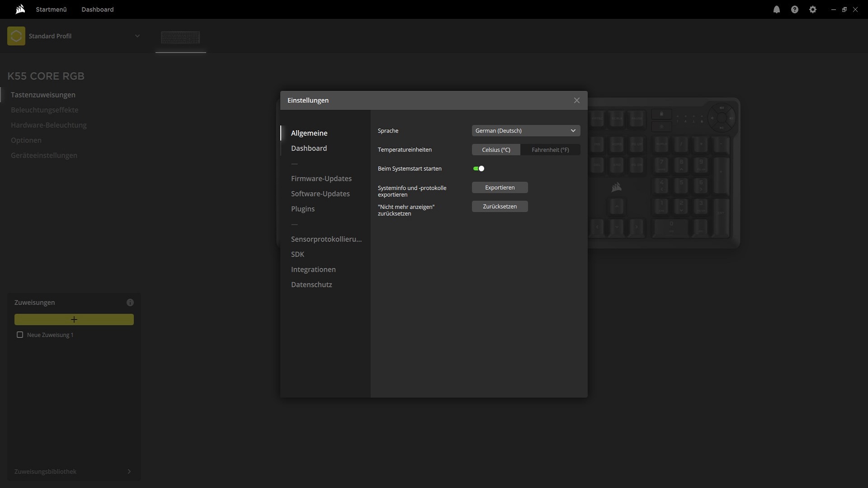
Task: Click the help question mark icon
Action: pyautogui.click(x=794, y=9)
